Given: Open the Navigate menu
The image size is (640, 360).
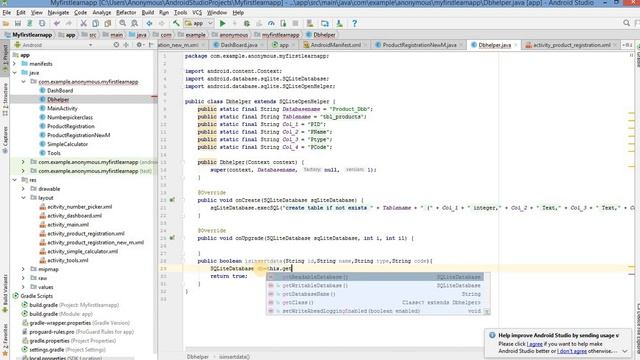Looking at the screenshot, I should [58, 13].
